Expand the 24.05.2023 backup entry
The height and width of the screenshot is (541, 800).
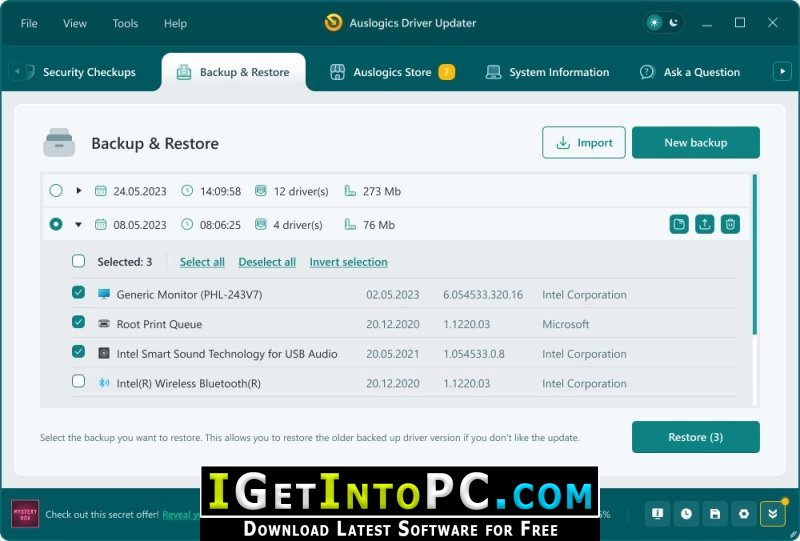(x=79, y=190)
